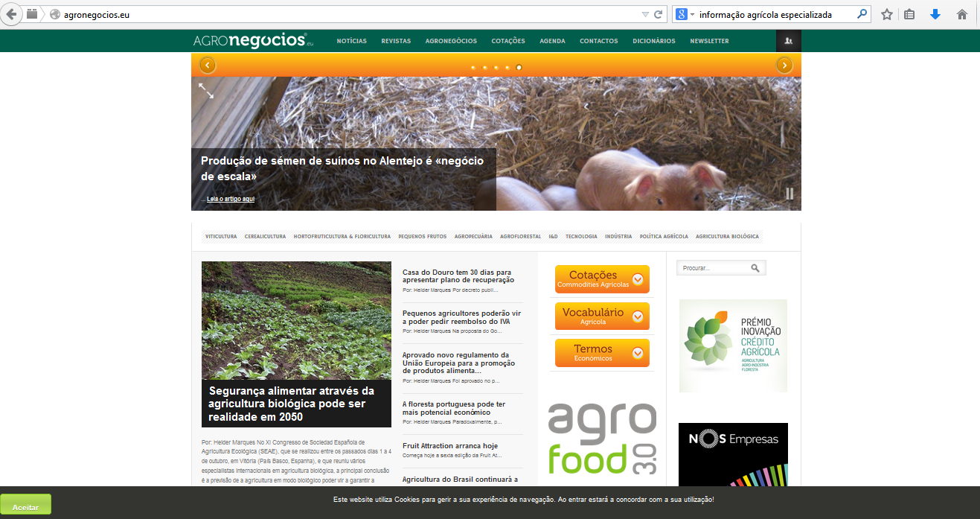The image size is (980, 519).
Task: Select the Agroflorestal category tab
Action: coord(521,237)
